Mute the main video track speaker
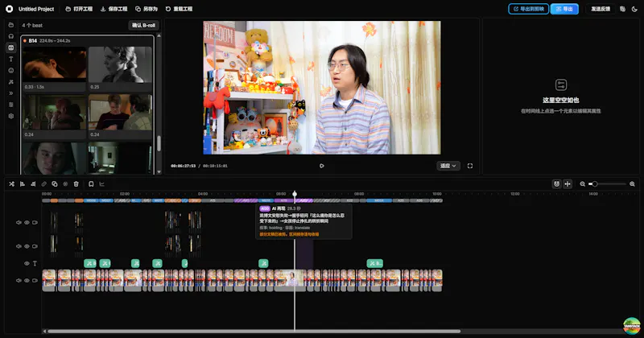 [x=19, y=281]
